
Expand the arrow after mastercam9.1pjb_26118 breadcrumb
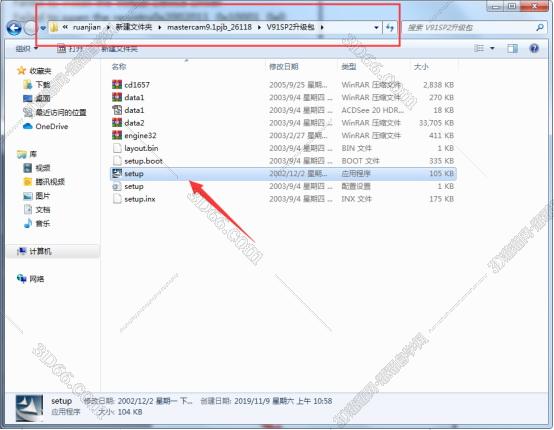(x=259, y=27)
